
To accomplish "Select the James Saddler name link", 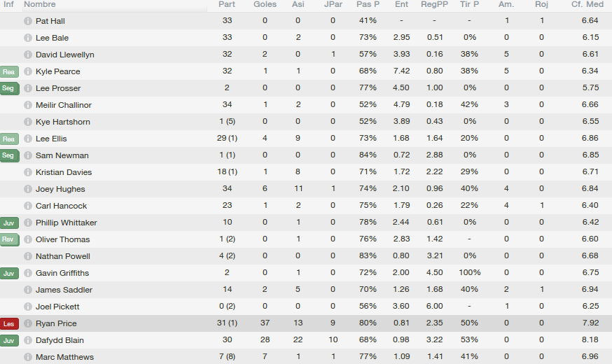I will [64, 290].
